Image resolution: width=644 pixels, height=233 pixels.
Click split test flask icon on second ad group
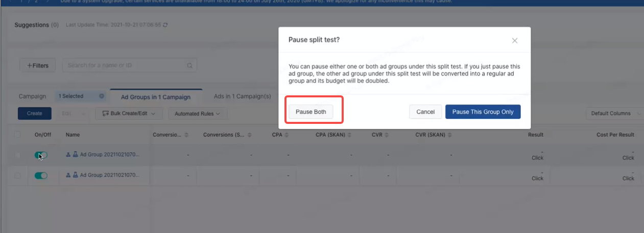75,175
